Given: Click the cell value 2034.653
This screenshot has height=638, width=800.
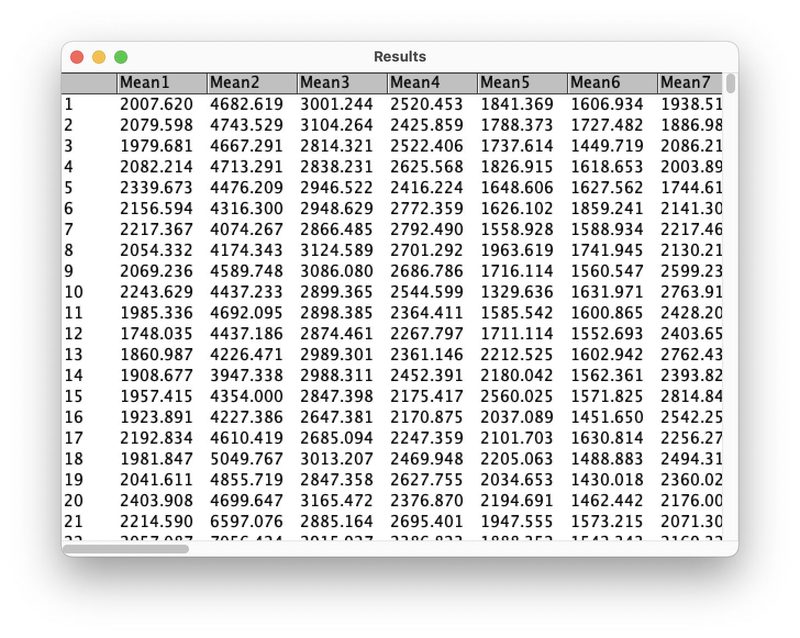Looking at the screenshot, I should (517, 480).
